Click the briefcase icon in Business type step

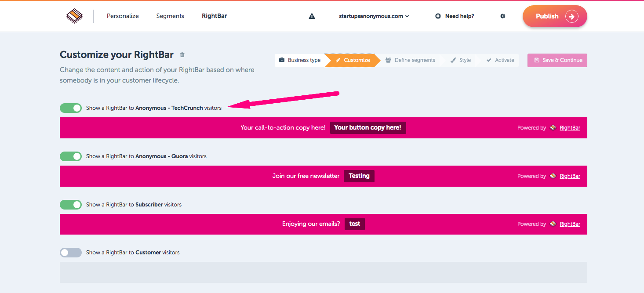[x=282, y=60]
